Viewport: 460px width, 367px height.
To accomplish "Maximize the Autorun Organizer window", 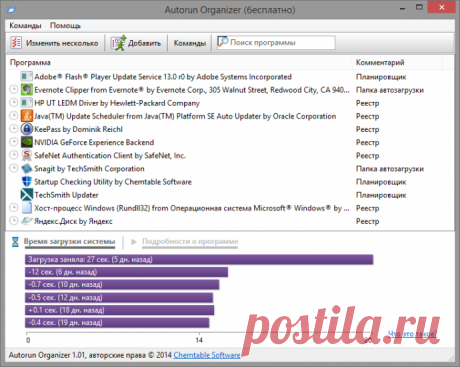I will (x=419, y=7).
